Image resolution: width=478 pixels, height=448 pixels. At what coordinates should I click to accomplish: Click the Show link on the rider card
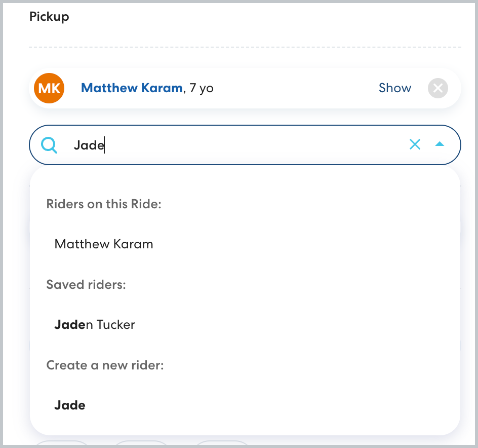[395, 88]
